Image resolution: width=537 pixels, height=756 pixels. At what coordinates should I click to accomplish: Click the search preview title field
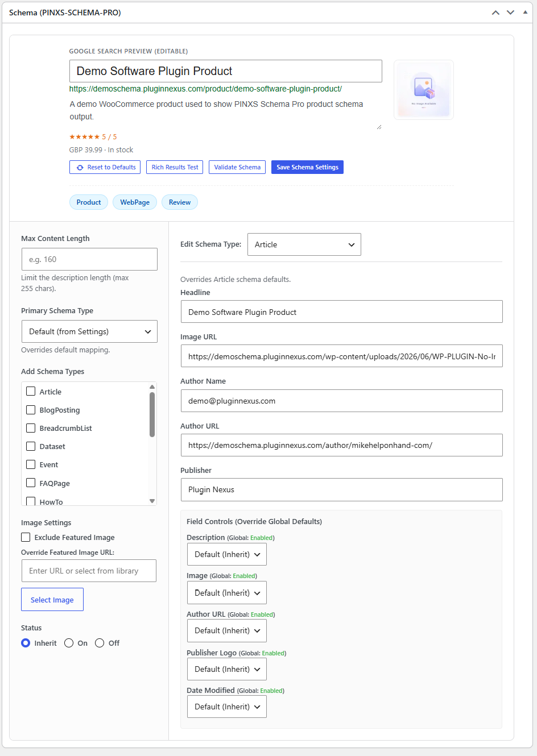tap(226, 71)
